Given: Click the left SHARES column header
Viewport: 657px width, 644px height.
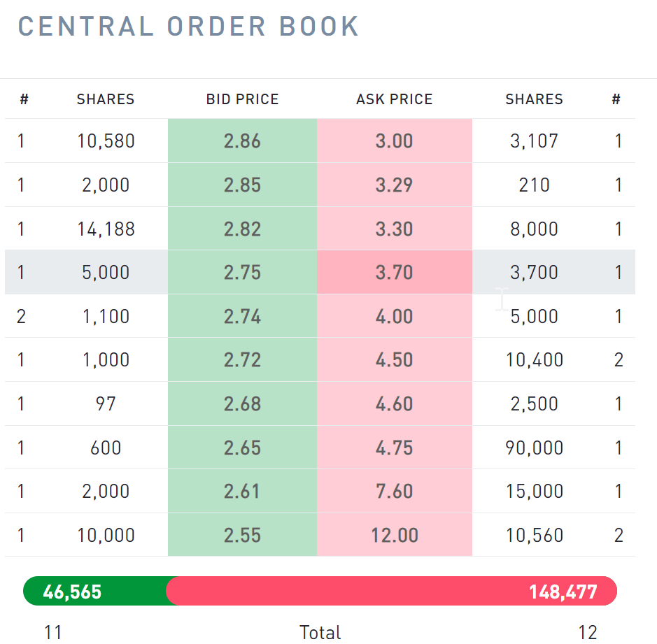Looking at the screenshot, I should point(106,99).
